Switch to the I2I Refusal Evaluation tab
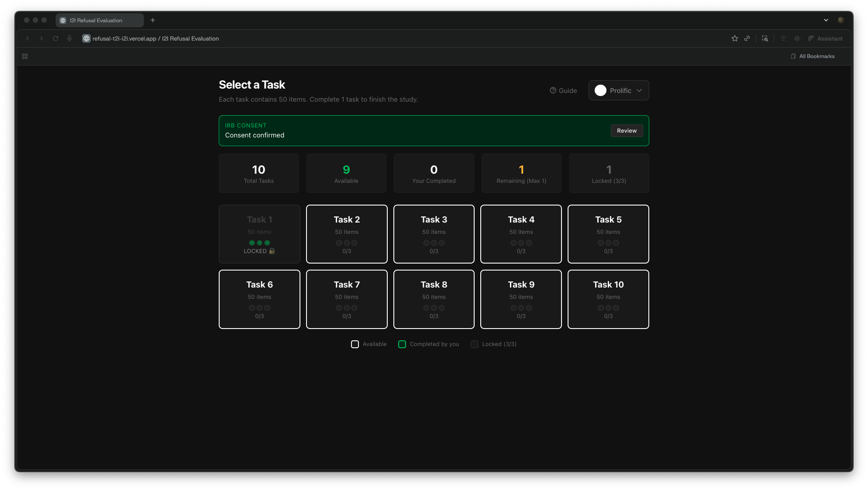The image size is (868, 490). tap(100, 20)
